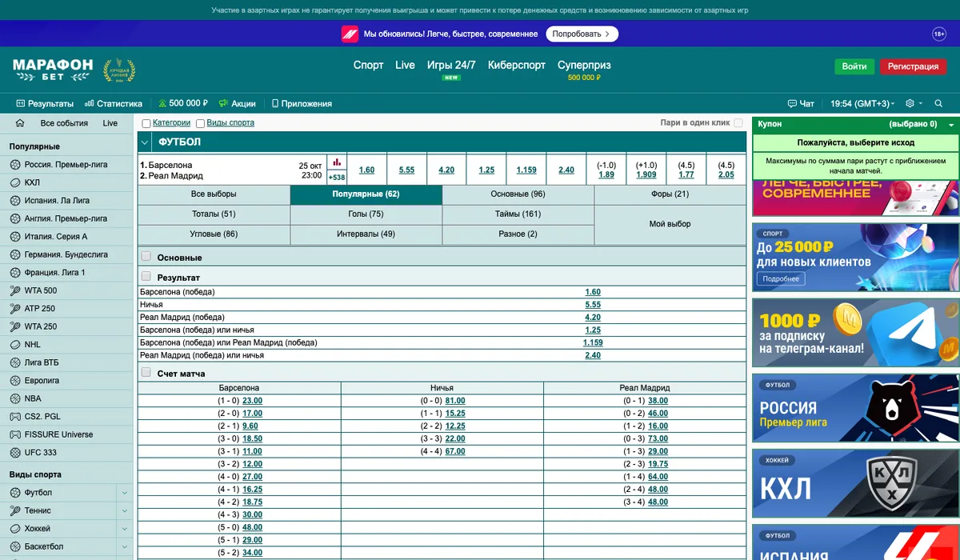Click the laurel award badge beside the logo
This screenshot has height=560, width=960.
click(119, 70)
